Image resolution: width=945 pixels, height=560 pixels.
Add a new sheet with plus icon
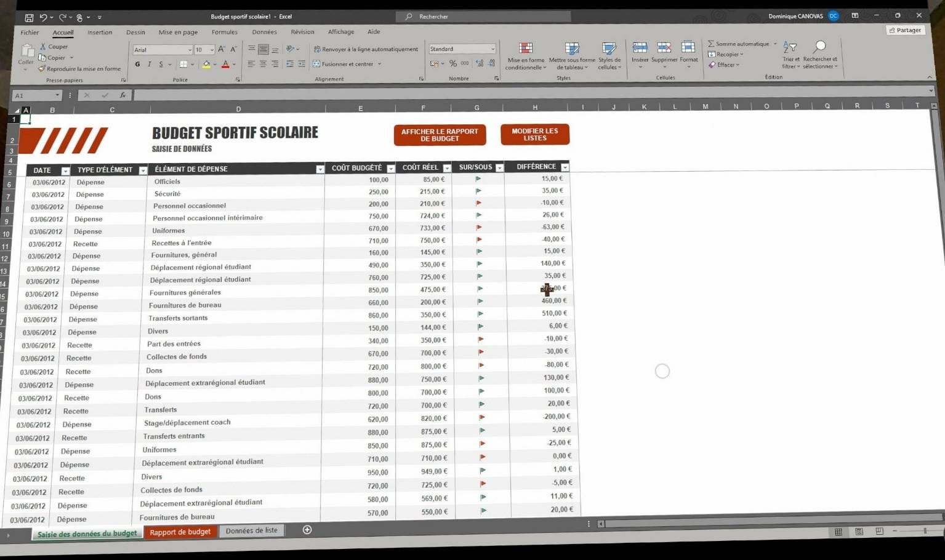click(x=307, y=530)
